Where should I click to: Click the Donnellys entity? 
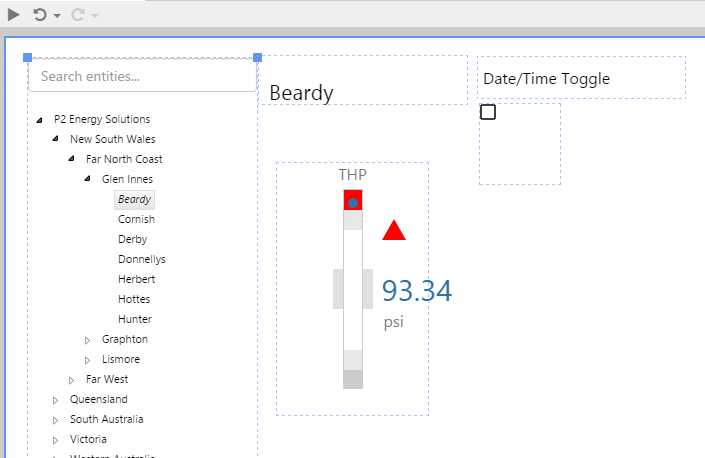[142, 259]
